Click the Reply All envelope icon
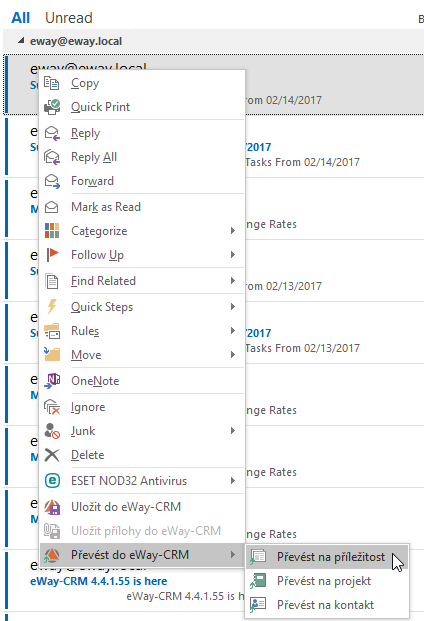Screen dimensions: 424x621 pyautogui.click(x=51, y=157)
